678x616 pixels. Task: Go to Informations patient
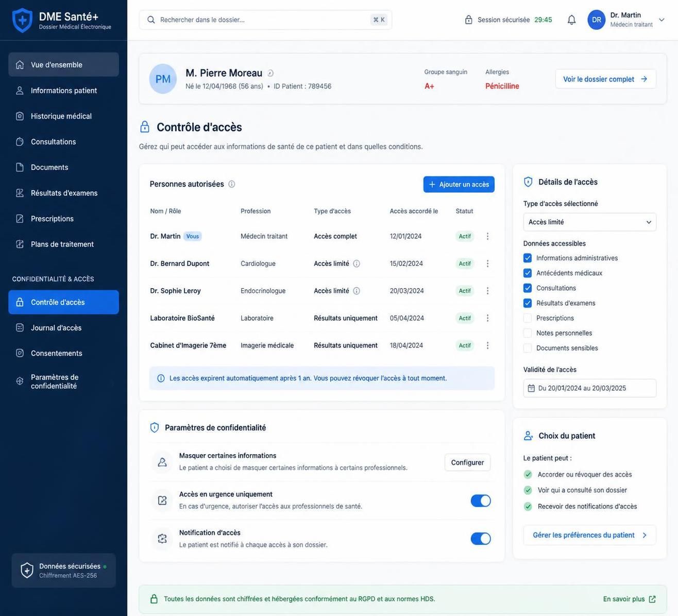click(x=63, y=90)
